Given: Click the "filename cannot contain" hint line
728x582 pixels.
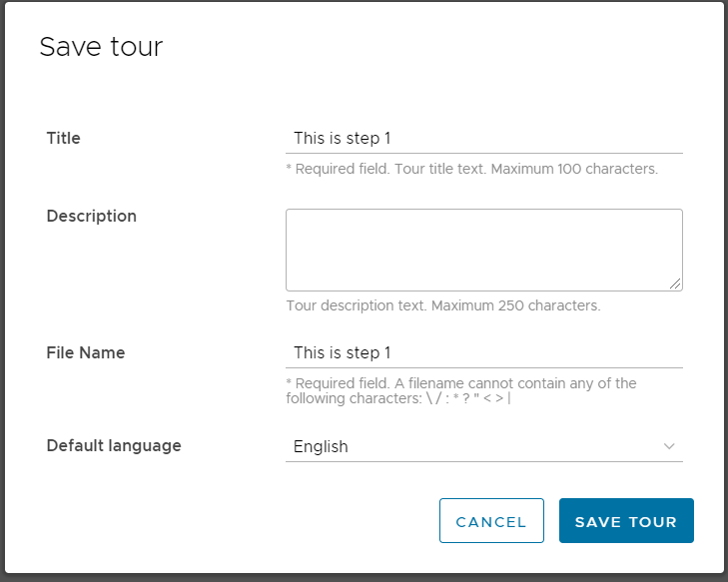Looking at the screenshot, I should click(460, 383).
